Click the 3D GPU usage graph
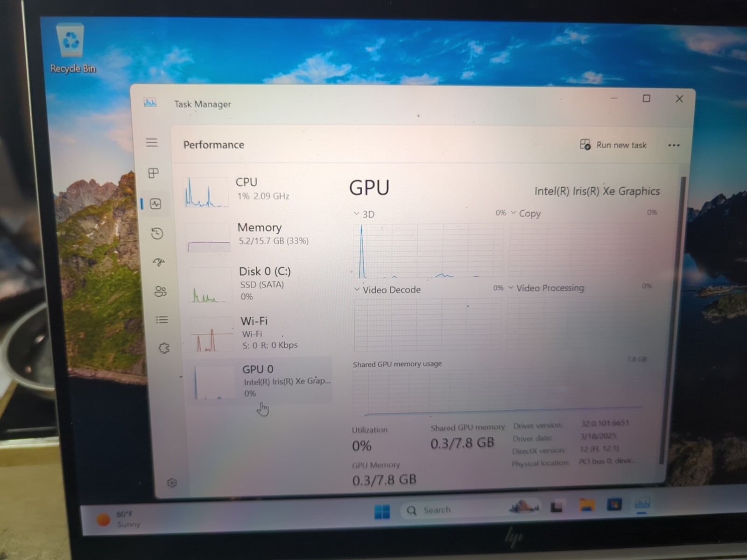 [x=428, y=251]
